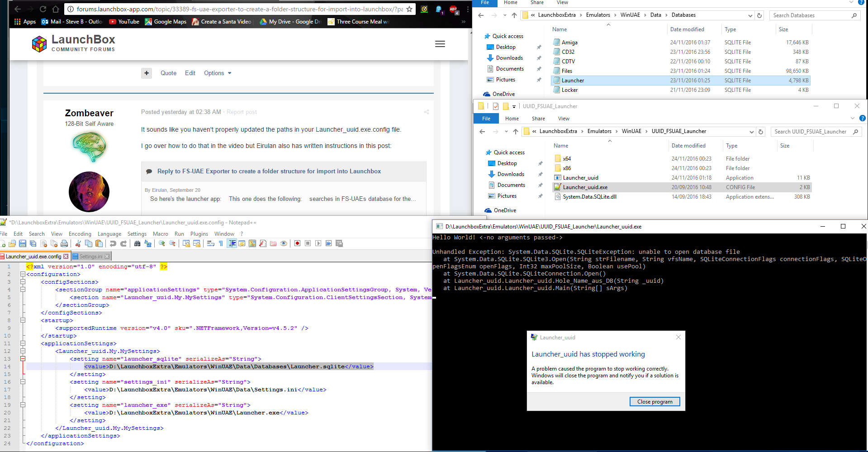Toggle show all characters pilcrow icon
This screenshot has width=868, height=452.
pos(221,243)
